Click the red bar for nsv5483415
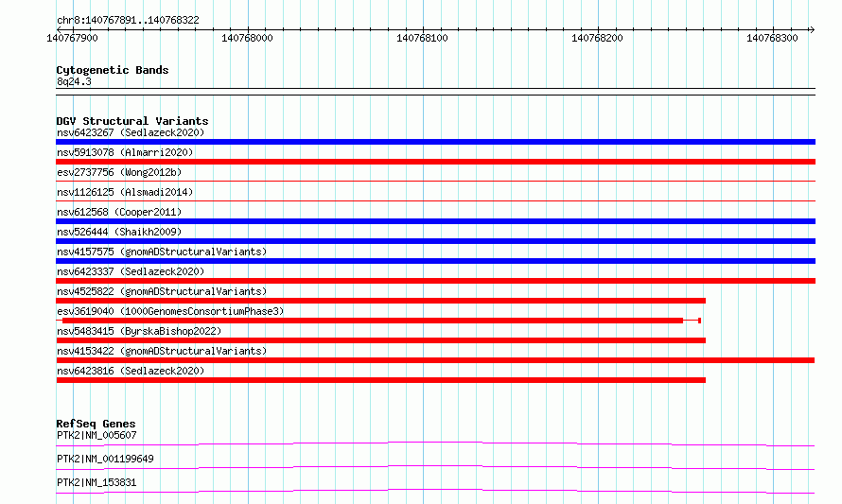The width and height of the screenshot is (842, 504). click(x=380, y=340)
